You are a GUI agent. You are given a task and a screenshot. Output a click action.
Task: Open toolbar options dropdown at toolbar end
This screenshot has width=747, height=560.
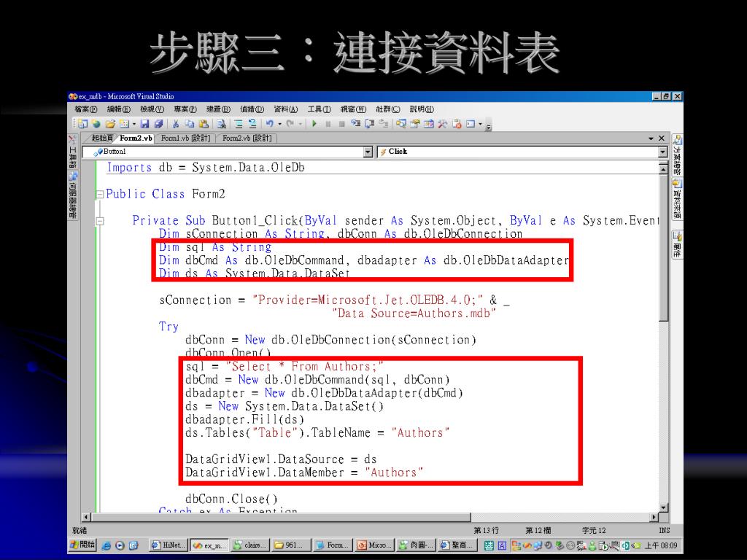[x=489, y=125]
